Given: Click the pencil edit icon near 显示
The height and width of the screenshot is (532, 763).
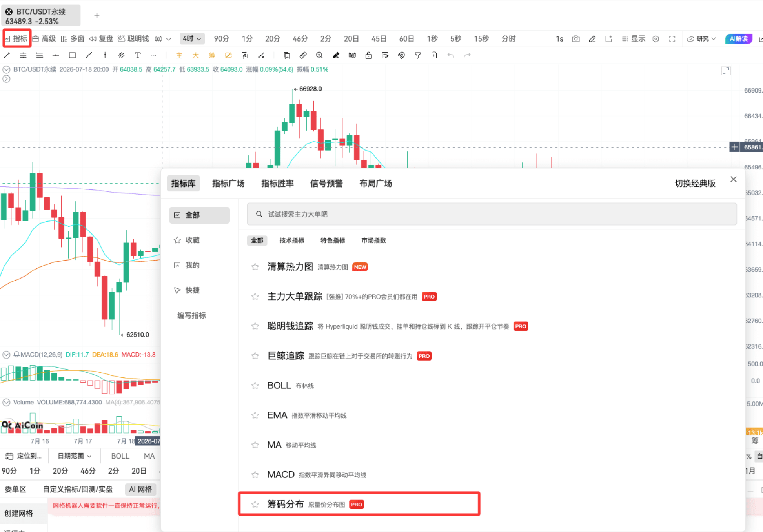Looking at the screenshot, I should 592,39.
